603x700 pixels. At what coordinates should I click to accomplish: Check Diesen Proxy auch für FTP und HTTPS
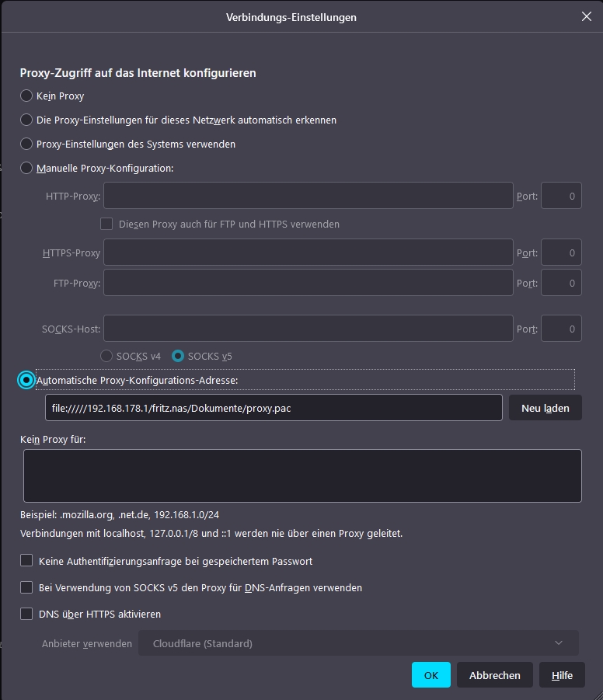click(x=106, y=224)
